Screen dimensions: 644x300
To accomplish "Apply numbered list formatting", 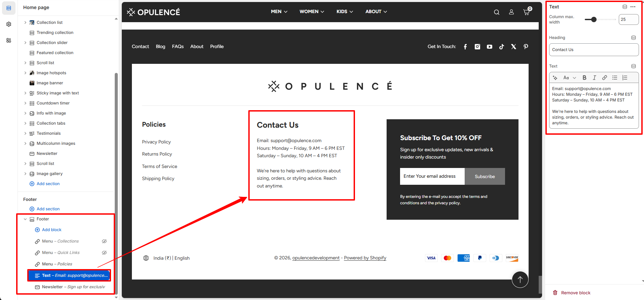I will (625, 78).
